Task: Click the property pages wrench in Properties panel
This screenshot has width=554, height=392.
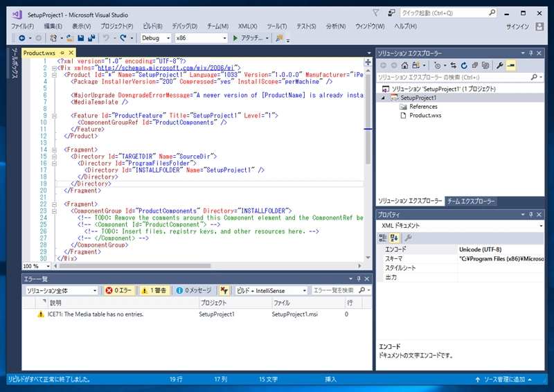Action: [408, 238]
